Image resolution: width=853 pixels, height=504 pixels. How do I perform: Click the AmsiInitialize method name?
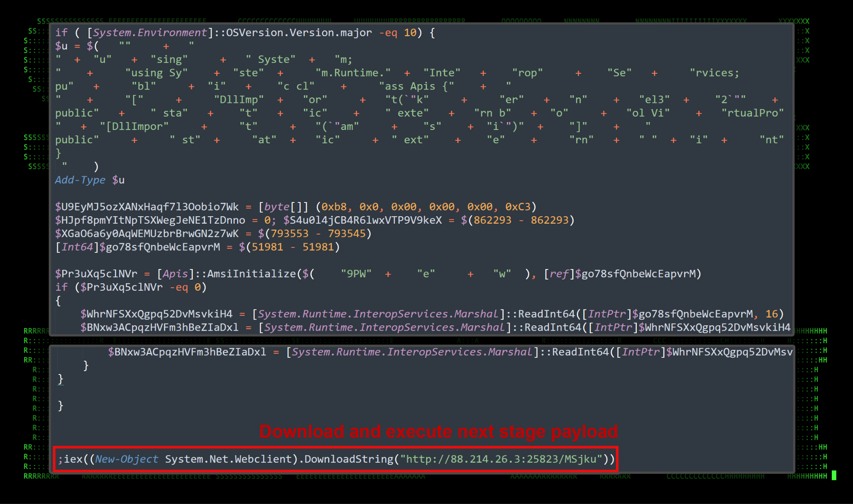click(x=251, y=274)
